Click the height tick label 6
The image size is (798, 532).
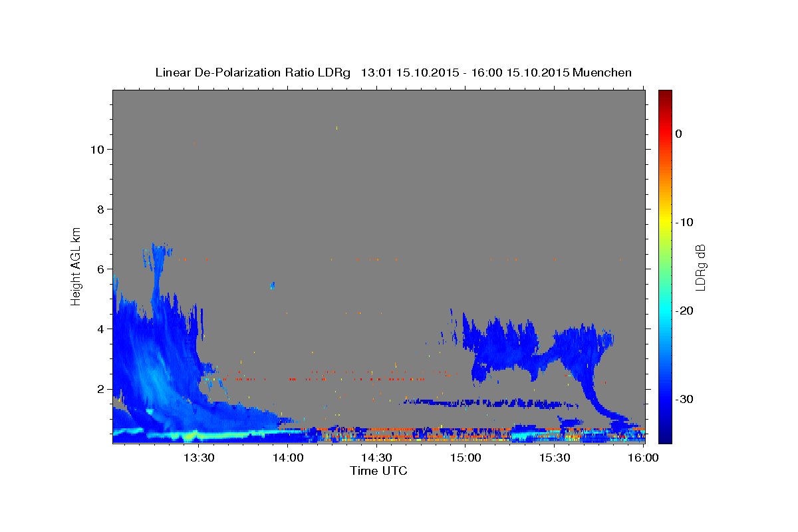(x=99, y=269)
